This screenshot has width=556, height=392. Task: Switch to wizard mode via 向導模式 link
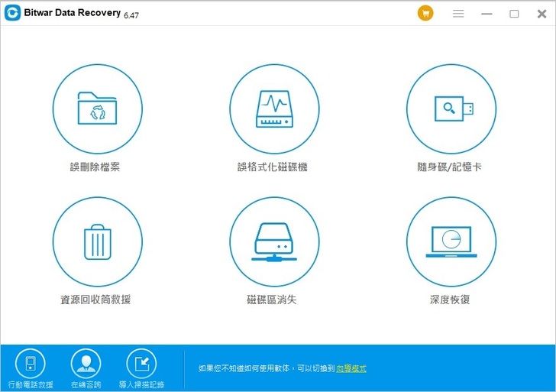(x=351, y=368)
